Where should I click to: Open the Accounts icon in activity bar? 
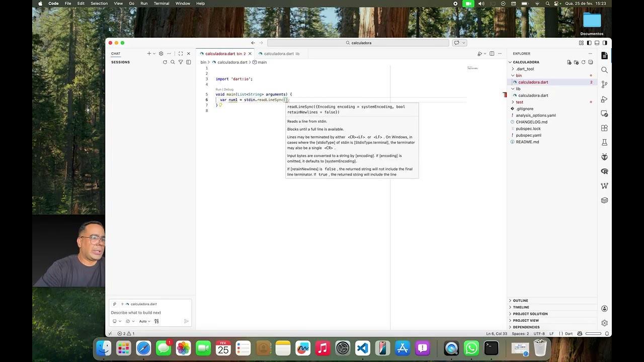coord(604,309)
